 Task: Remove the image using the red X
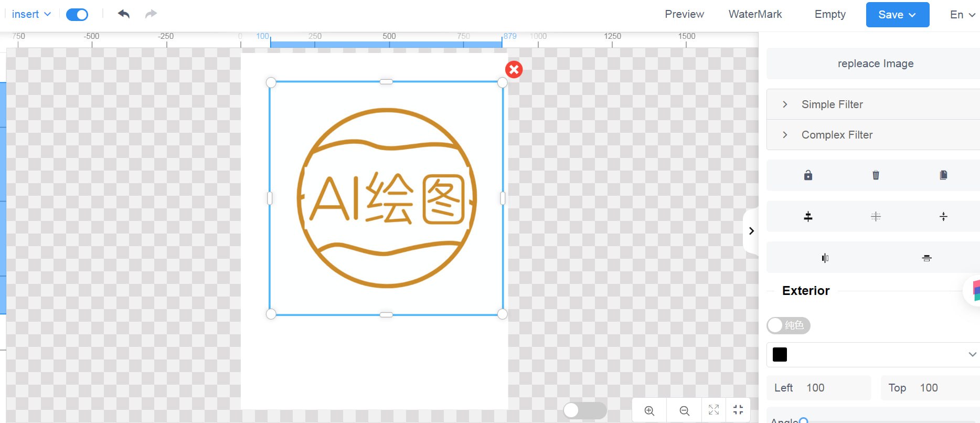pos(514,69)
